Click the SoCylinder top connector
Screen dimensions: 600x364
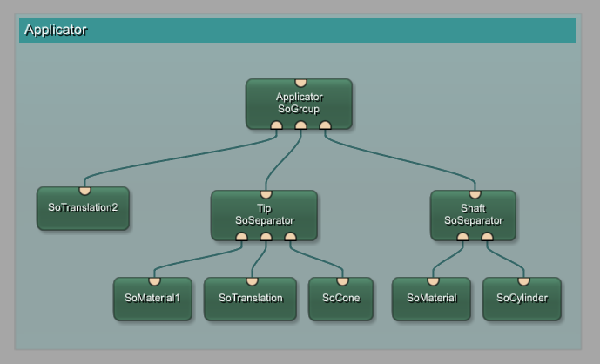pos(523,281)
